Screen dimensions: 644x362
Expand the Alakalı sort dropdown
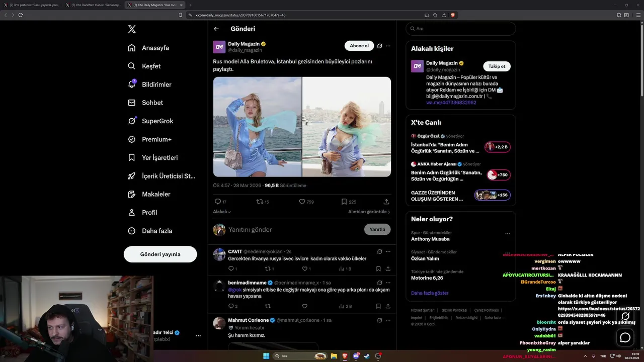222,212
